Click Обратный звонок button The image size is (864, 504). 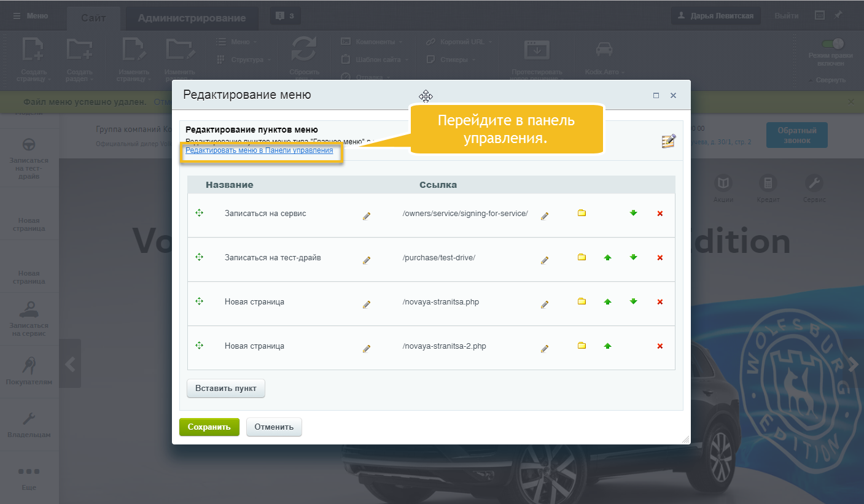pos(797,135)
